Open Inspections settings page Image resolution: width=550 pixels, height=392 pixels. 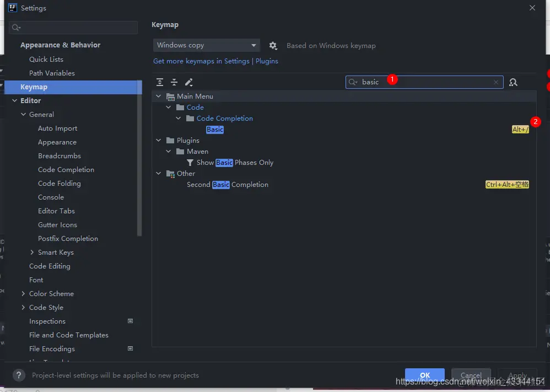click(x=47, y=321)
